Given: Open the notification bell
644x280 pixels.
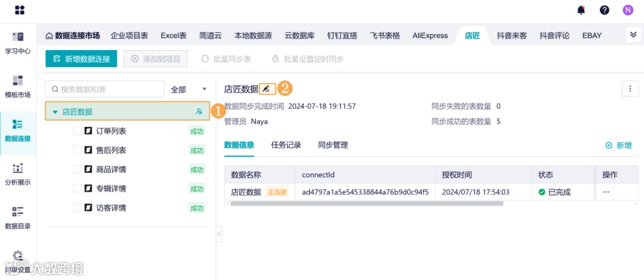Looking at the screenshot, I should [581, 10].
